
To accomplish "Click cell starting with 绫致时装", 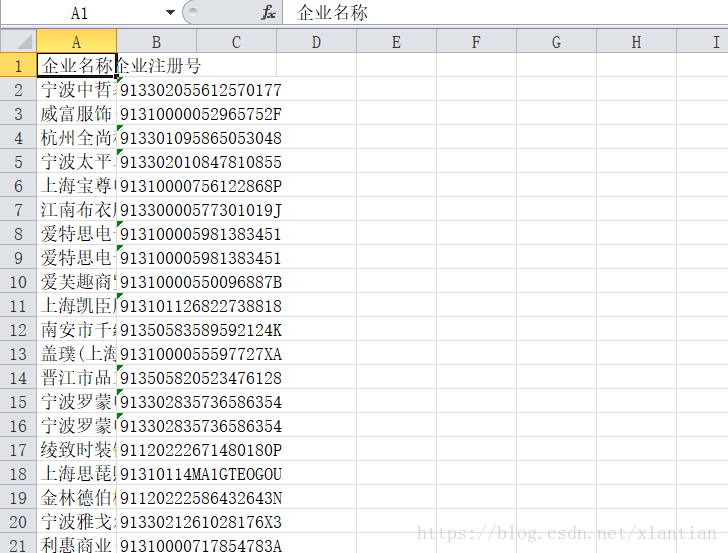I will click(x=77, y=450).
